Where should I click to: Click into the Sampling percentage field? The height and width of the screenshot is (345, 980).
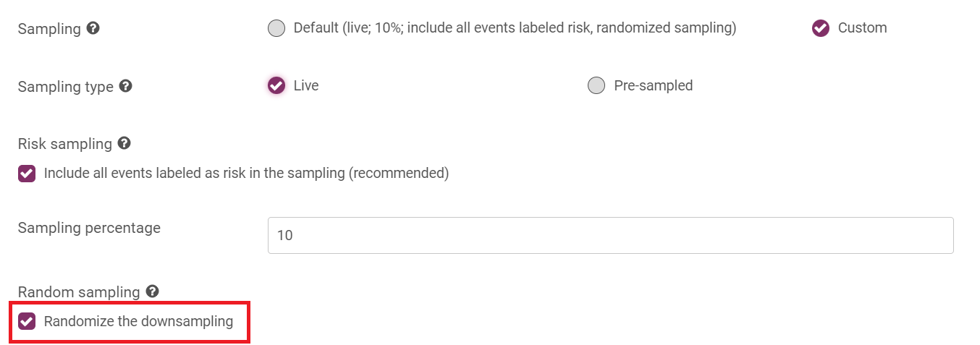[x=610, y=235]
